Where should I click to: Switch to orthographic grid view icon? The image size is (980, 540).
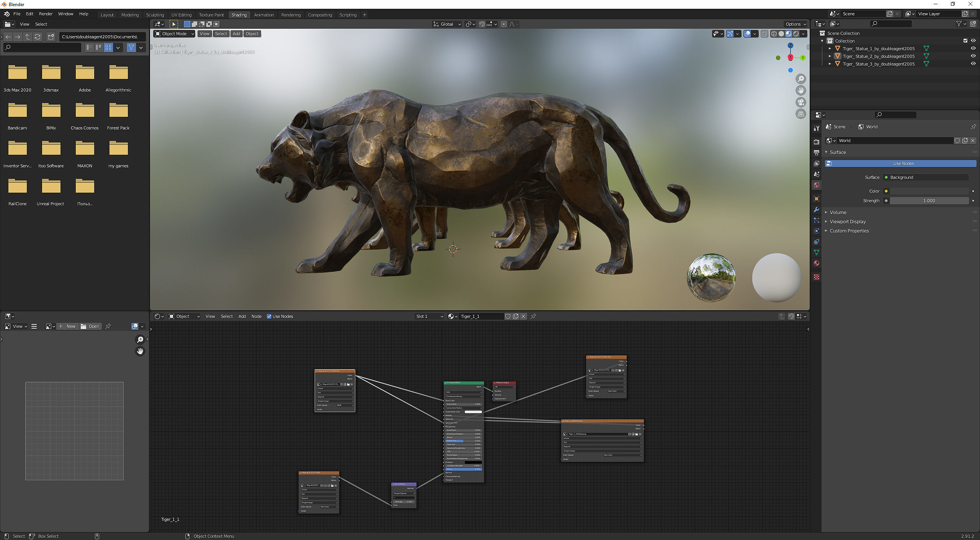pyautogui.click(x=800, y=114)
